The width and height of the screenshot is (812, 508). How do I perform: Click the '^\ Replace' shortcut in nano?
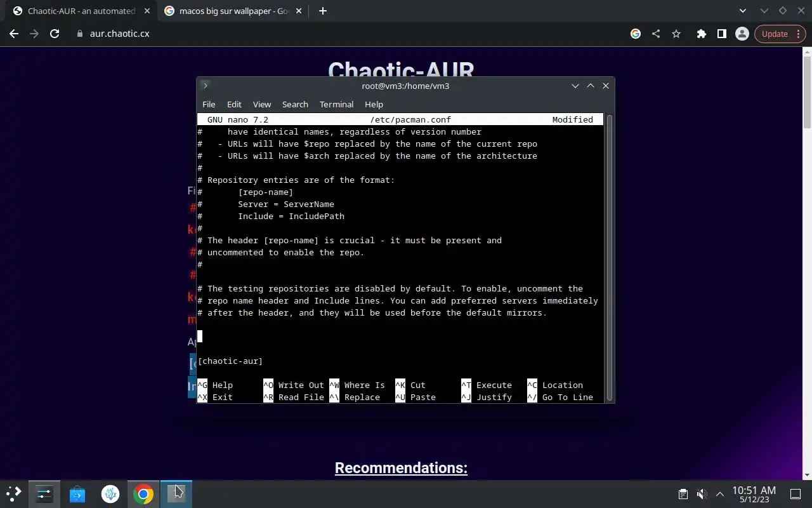pos(355,397)
